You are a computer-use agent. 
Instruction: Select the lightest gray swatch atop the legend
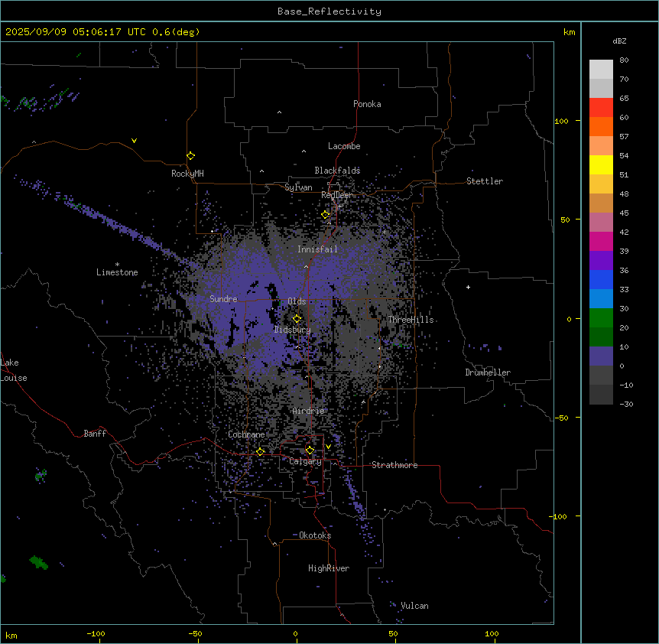point(601,69)
